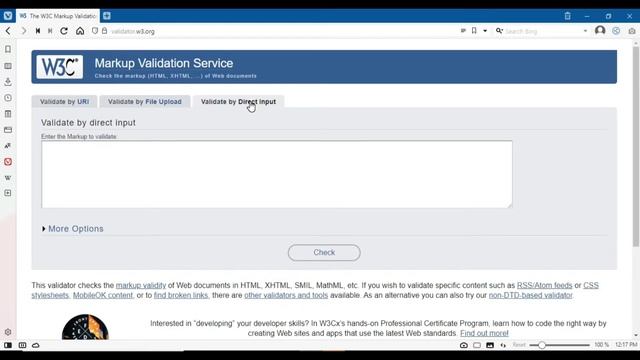Open the tracker blocker shield icon
The height and width of the screenshot is (360, 640).
tap(95, 31)
